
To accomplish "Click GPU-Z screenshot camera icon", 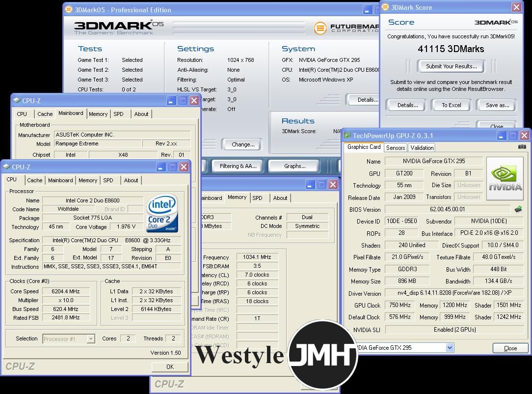I will tap(522, 147).
